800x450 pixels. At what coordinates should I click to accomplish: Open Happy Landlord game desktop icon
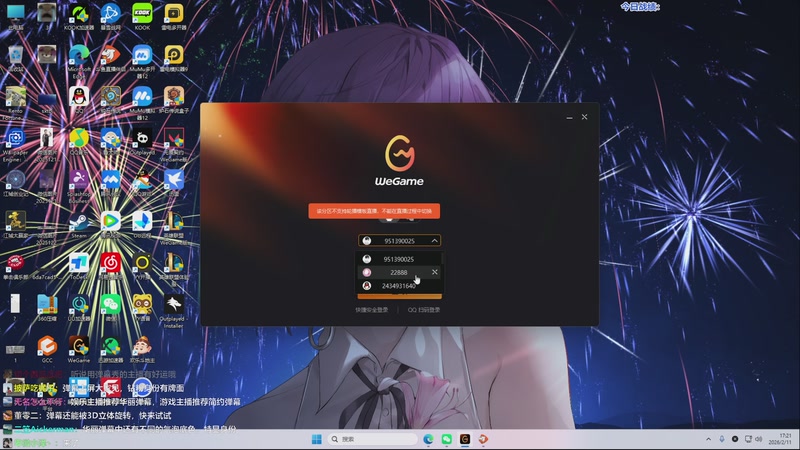[142, 349]
